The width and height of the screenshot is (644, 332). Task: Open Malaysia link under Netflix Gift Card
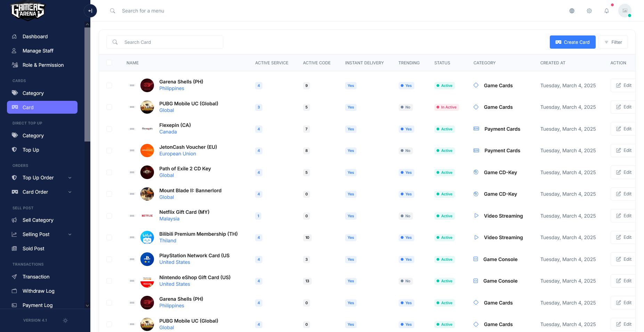169,219
